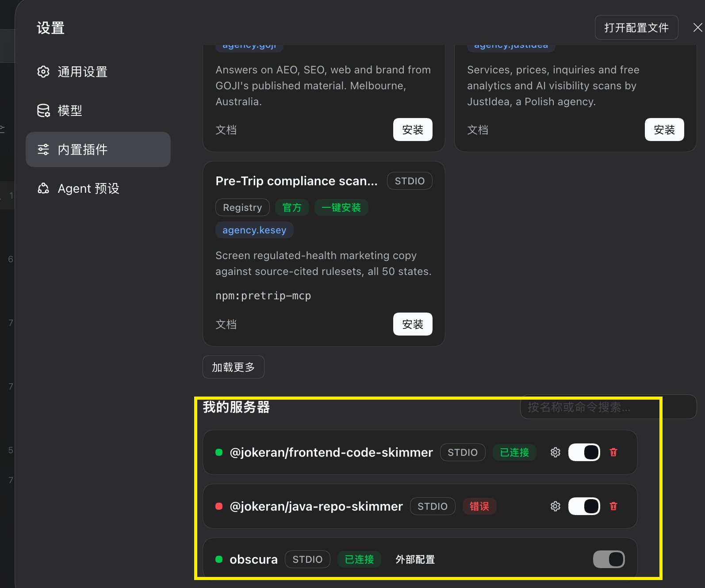The image size is (705, 588).
Task: Open settings gear for java-repo-skimmer server
Action: 555,506
